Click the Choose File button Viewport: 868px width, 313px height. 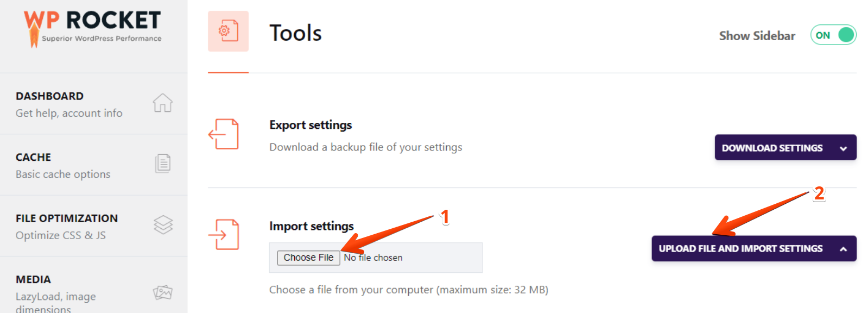coord(308,258)
